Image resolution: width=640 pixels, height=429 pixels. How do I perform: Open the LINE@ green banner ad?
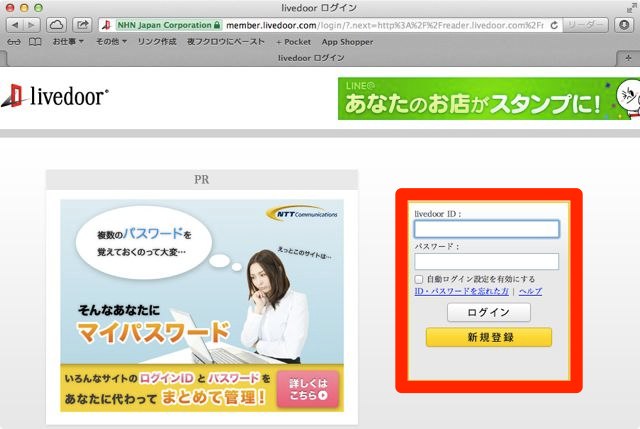tap(489, 98)
